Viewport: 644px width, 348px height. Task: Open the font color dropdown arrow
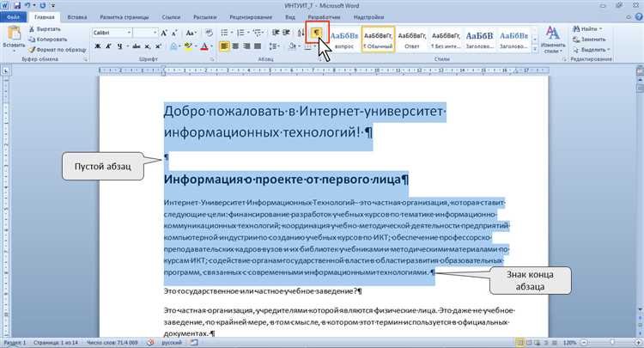pyautogui.click(x=211, y=46)
